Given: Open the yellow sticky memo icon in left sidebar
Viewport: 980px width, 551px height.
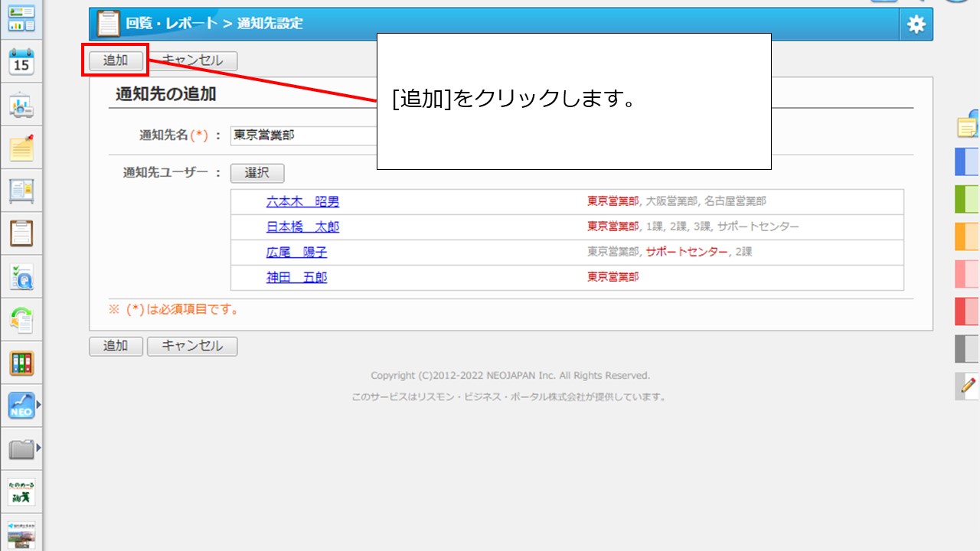Looking at the screenshot, I should pyautogui.click(x=21, y=148).
